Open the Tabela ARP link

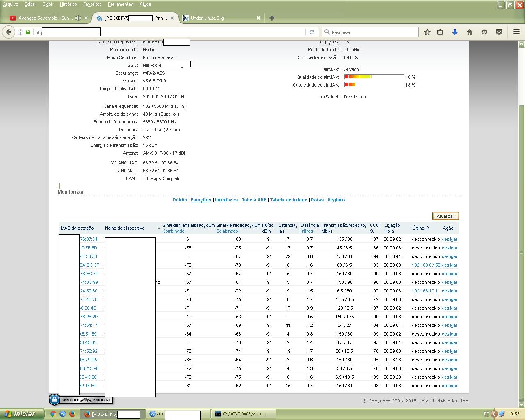pos(254,200)
